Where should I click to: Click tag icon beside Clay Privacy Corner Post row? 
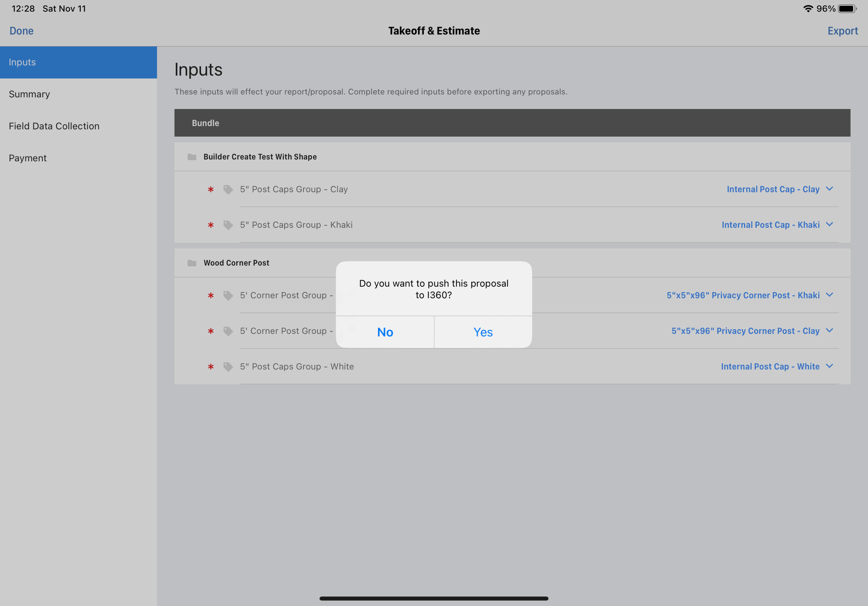tap(228, 331)
